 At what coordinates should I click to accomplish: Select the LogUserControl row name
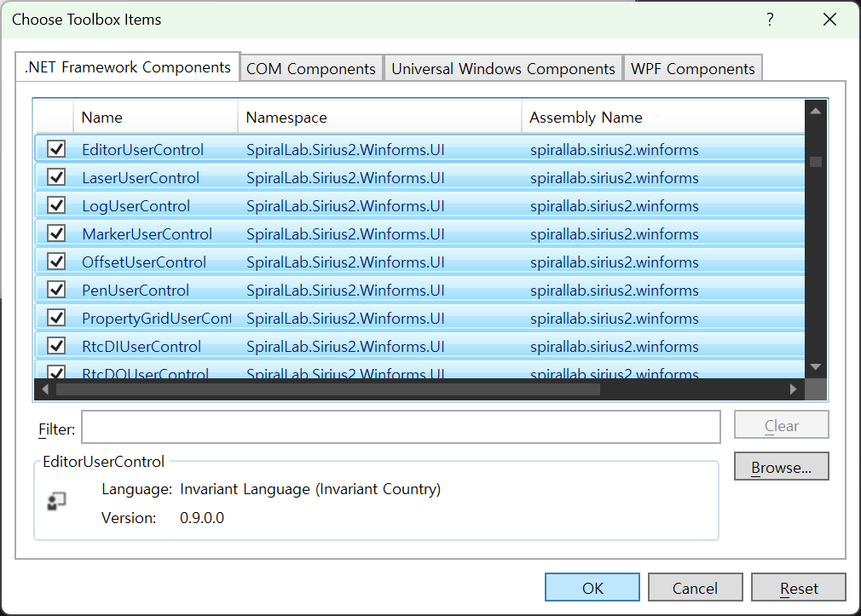[136, 205]
